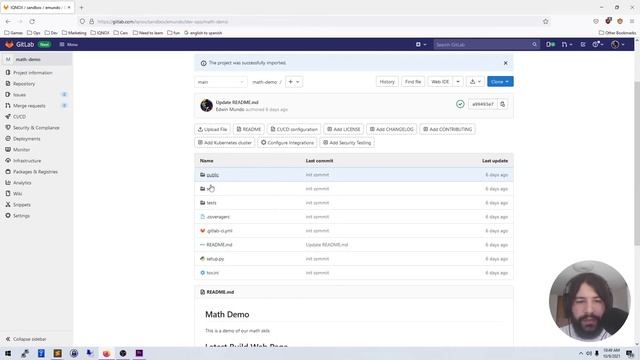Open the add file plus dropdown
The height and width of the screenshot is (360, 640).
point(294,82)
